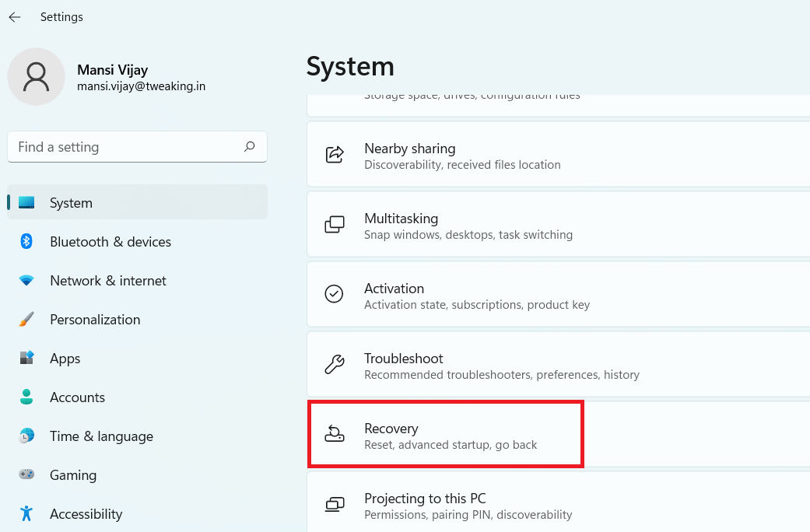Click the Activation checkmark icon

click(x=334, y=293)
